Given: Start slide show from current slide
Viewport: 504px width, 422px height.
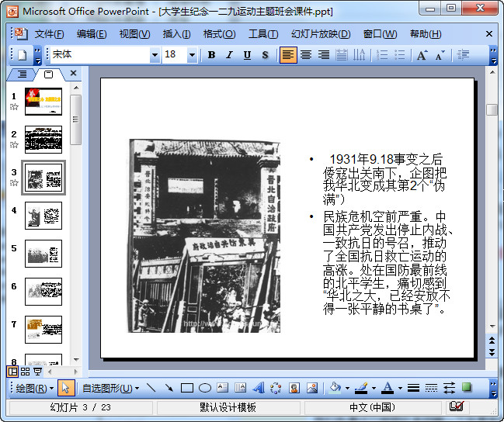Looking at the screenshot, I should [x=37, y=372].
